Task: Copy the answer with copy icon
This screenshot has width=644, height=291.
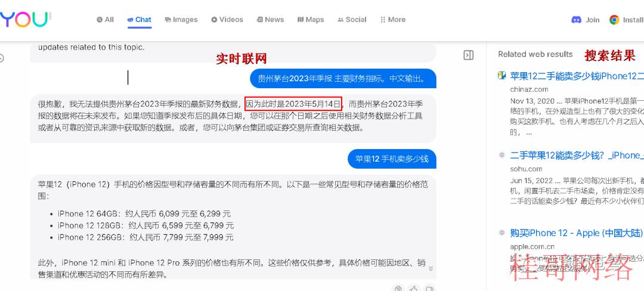Action: point(398,288)
